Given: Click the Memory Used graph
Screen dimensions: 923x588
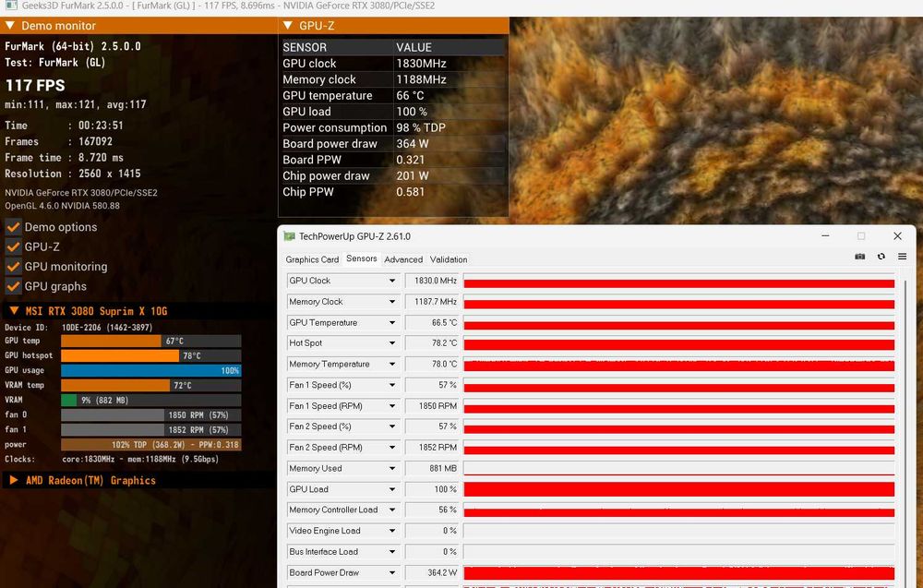Looking at the screenshot, I should [679, 469].
